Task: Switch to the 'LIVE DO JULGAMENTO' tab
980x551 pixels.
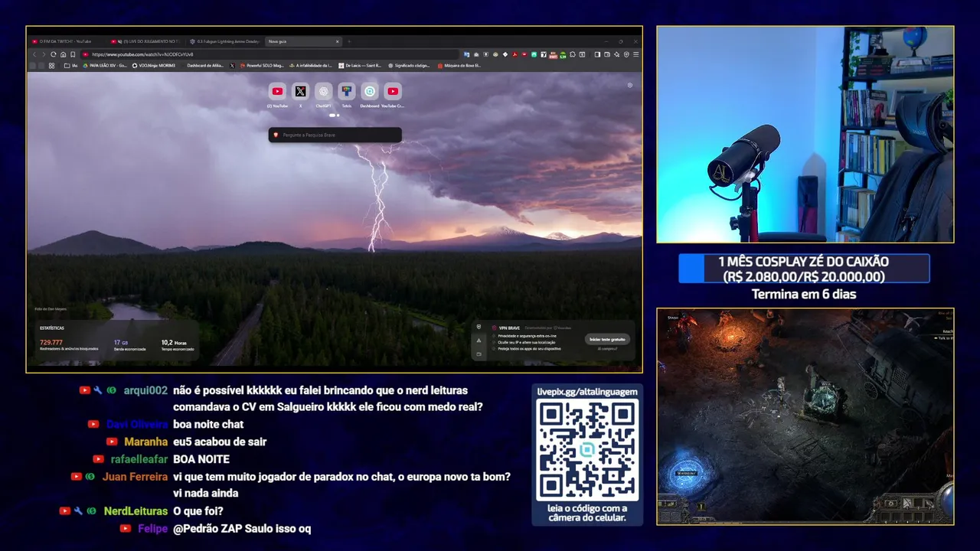Action: coord(145,41)
